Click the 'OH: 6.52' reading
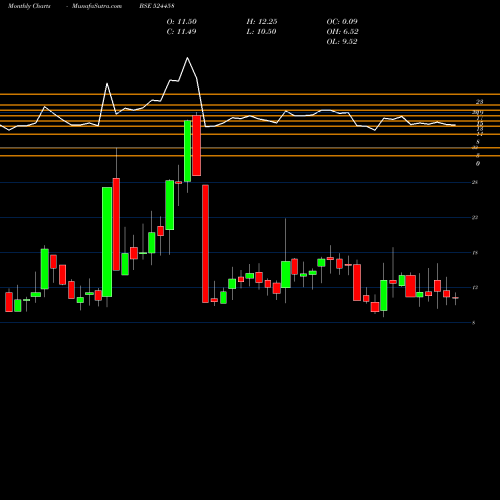 coord(342,32)
